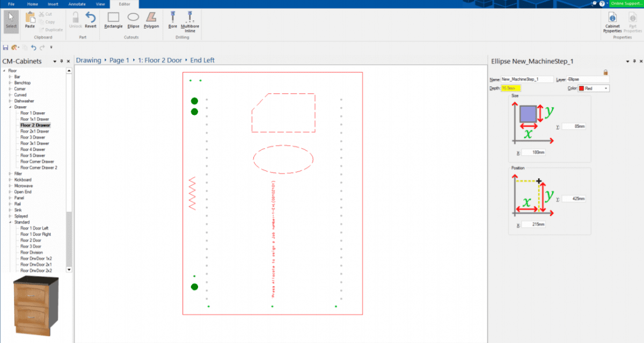The image size is (644, 343).
Task: Pin the Ellipse New_MachineStep_1 panel
Action: 634,61
